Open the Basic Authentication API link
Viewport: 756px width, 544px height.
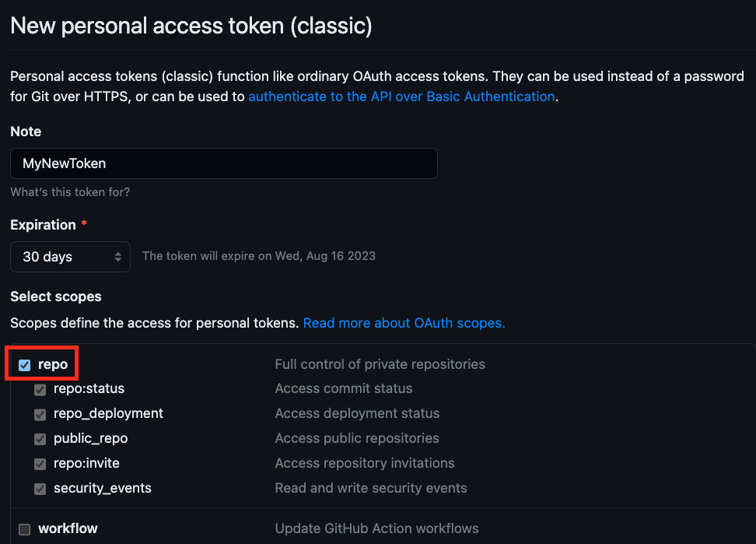tap(401, 97)
